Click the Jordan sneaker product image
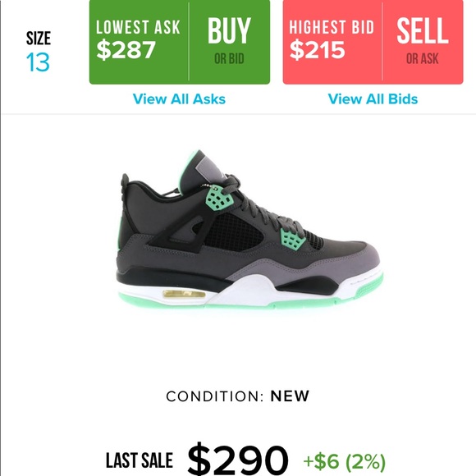The height and width of the screenshot is (476, 476). tap(249, 229)
